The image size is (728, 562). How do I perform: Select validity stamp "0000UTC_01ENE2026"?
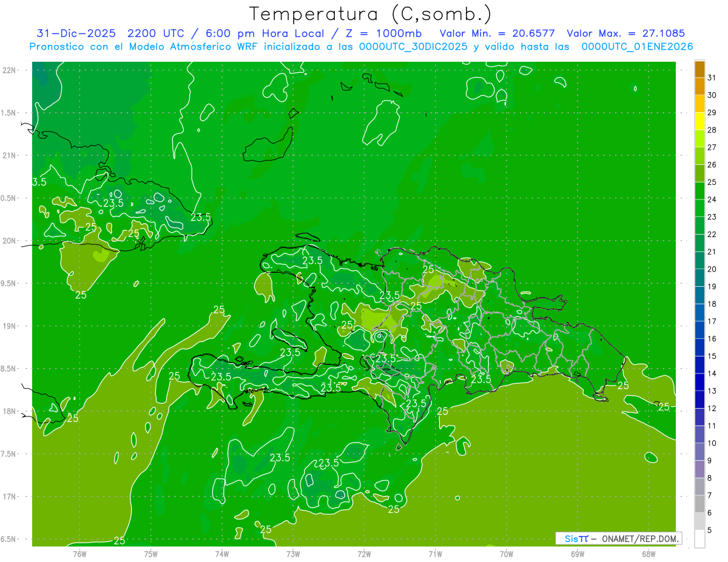tap(637, 47)
